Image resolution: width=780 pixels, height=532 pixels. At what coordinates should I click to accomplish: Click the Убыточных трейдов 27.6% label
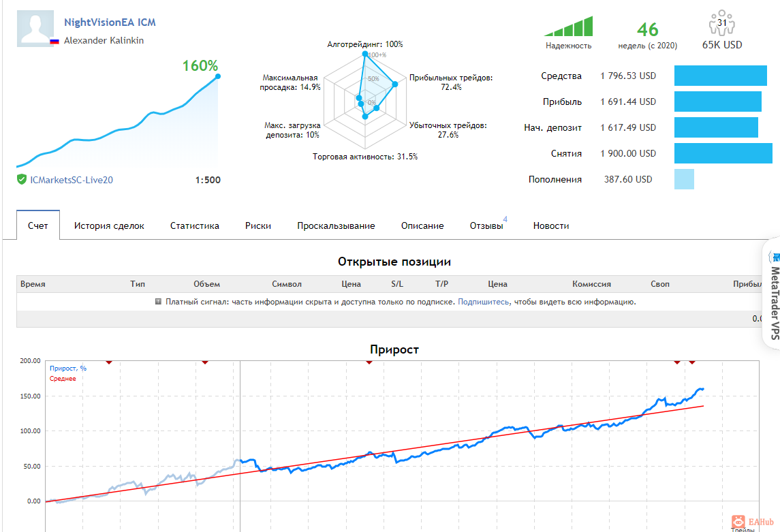tap(448, 130)
